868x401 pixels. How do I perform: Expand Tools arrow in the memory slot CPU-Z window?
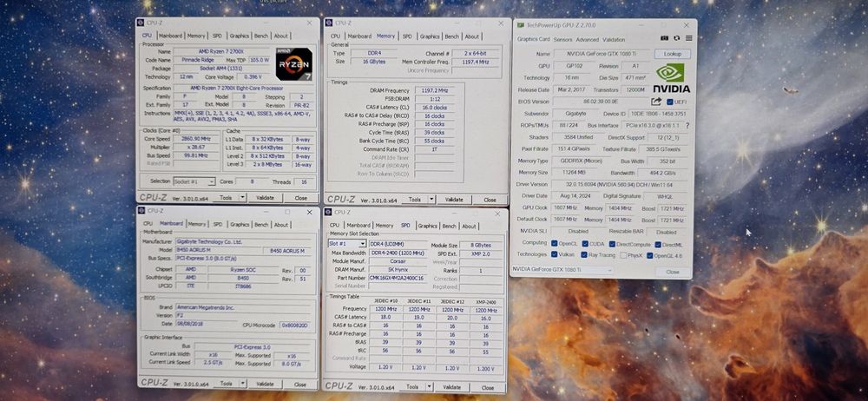(429, 386)
